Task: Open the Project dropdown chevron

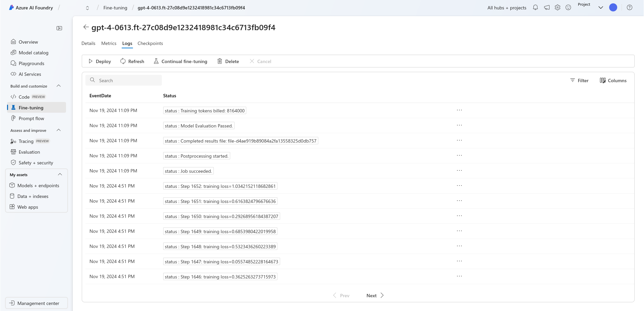Action: [x=601, y=8]
